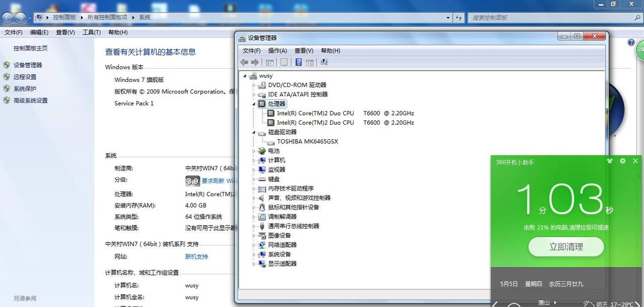Open settings gear on 360开机小助手 widget
644x307 pixels.
tap(623, 161)
